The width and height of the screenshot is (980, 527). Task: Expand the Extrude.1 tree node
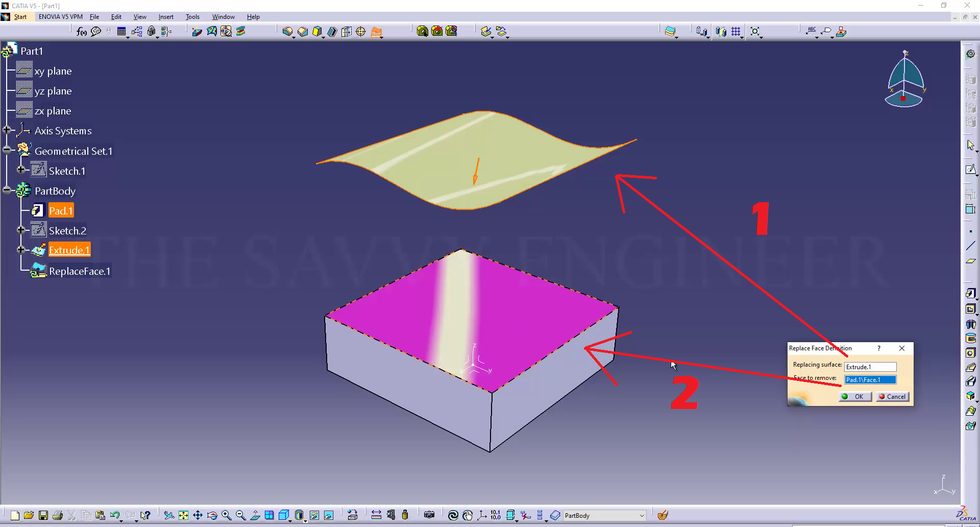21,250
